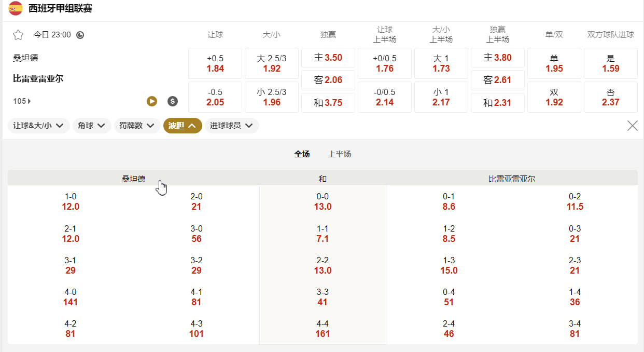644x352 pixels.
Task: Click the dollar cash-out icon
Action: (173, 101)
